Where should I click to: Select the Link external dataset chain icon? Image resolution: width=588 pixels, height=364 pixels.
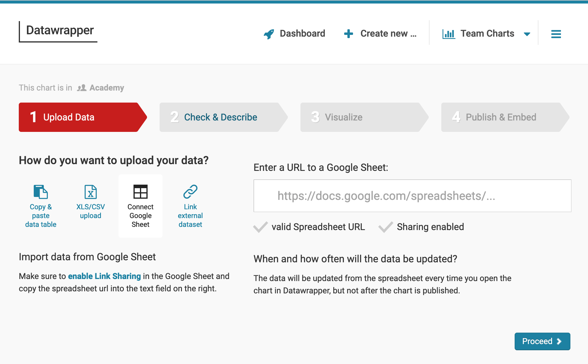tap(190, 192)
